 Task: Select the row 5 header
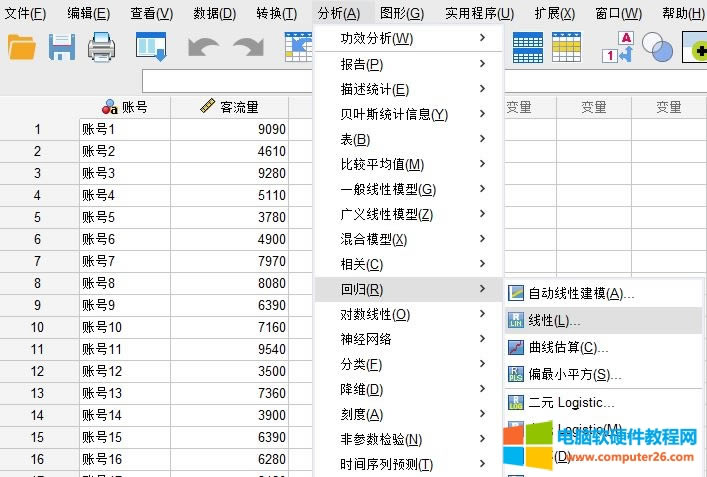tap(38, 217)
